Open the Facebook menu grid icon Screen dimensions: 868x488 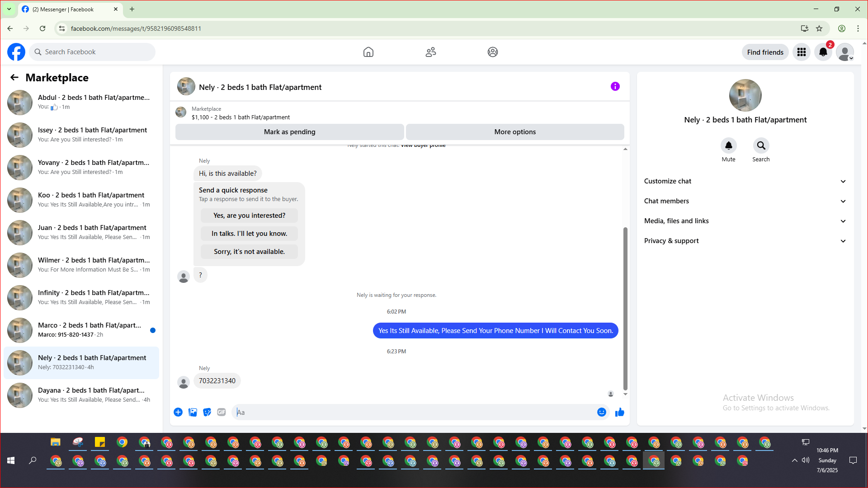(801, 52)
